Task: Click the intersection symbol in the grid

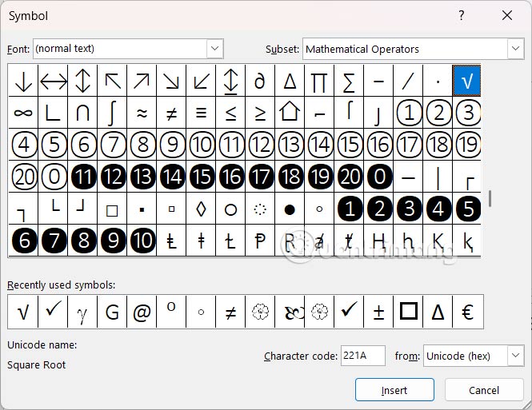Action: (82, 113)
